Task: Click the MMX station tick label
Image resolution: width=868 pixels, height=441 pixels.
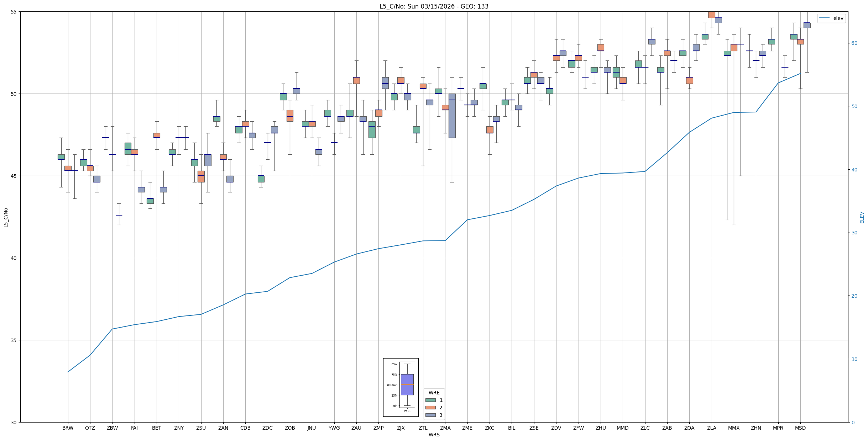Action: point(733,428)
